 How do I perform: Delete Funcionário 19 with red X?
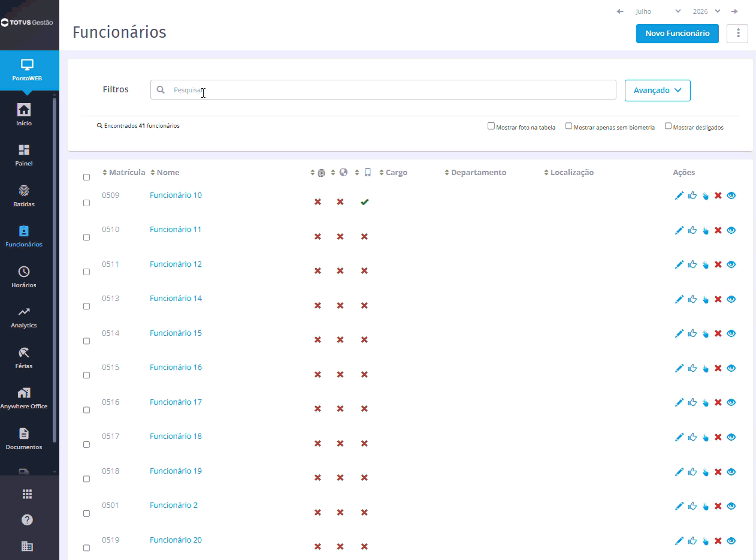point(718,471)
